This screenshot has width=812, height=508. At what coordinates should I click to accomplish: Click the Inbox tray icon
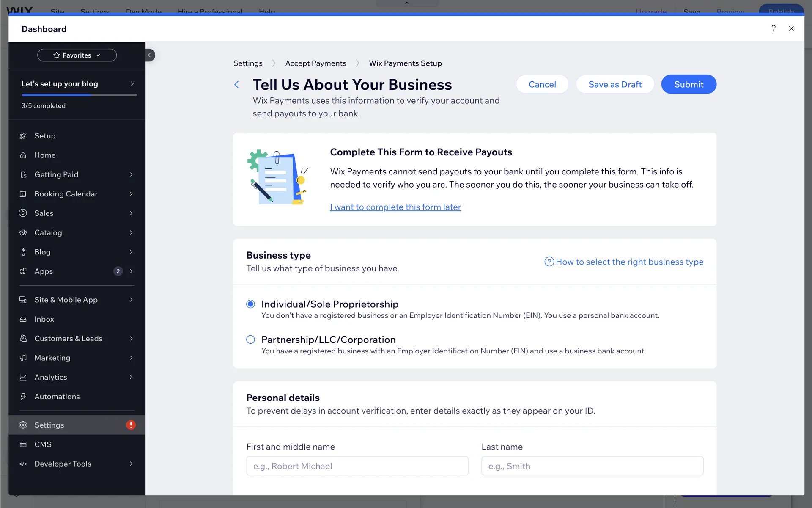click(23, 319)
